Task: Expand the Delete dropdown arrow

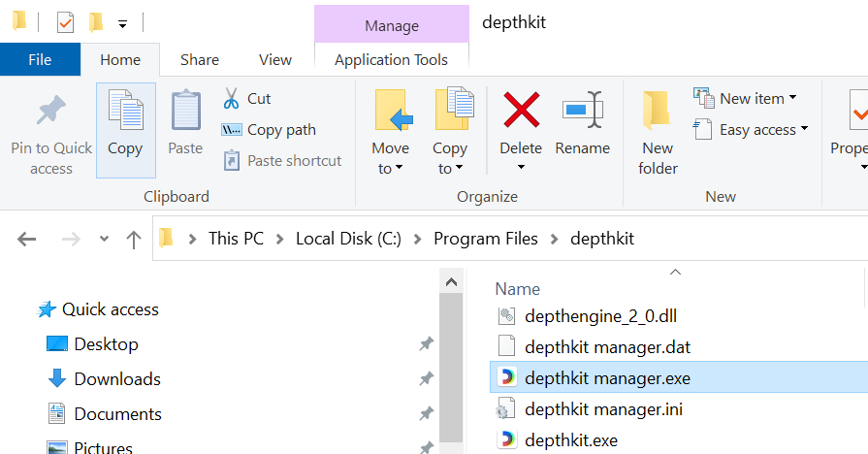Action: click(521, 167)
